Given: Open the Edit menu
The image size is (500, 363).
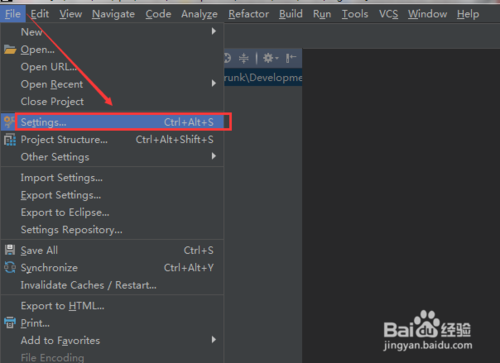Looking at the screenshot, I should [40, 14].
